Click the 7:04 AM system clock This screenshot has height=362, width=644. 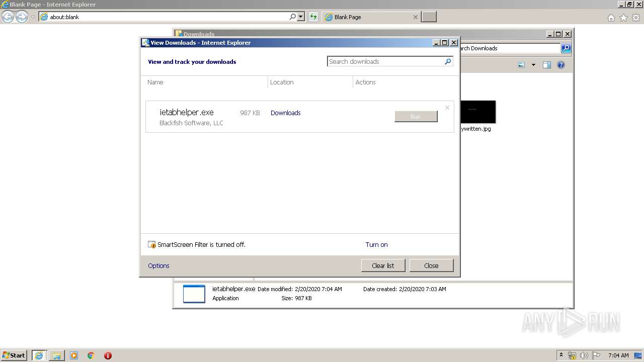[x=618, y=355]
